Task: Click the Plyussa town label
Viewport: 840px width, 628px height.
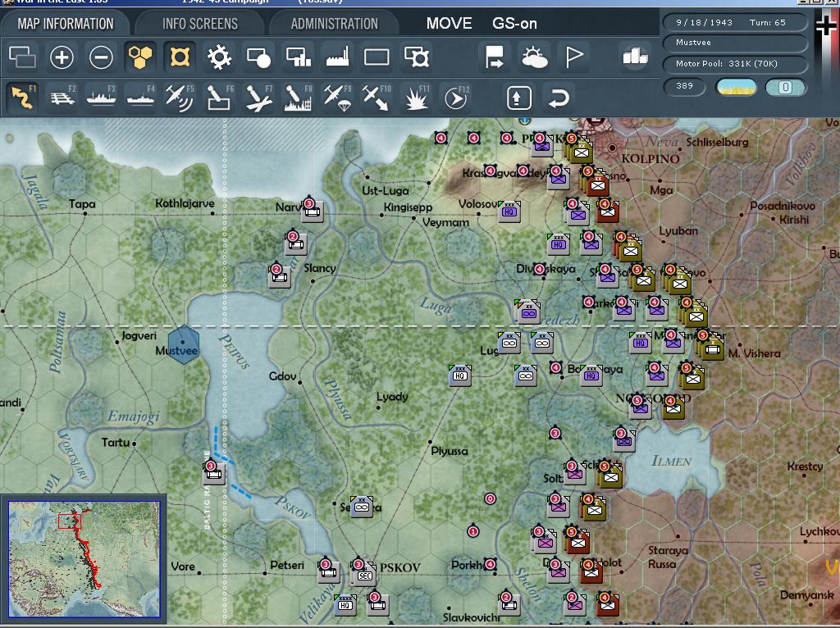Action: [x=449, y=451]
